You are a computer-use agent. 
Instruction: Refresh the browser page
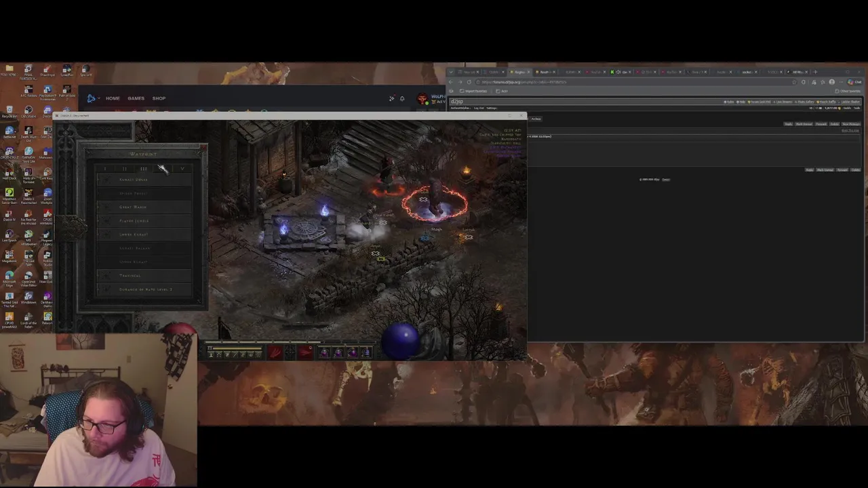(469, 82)
